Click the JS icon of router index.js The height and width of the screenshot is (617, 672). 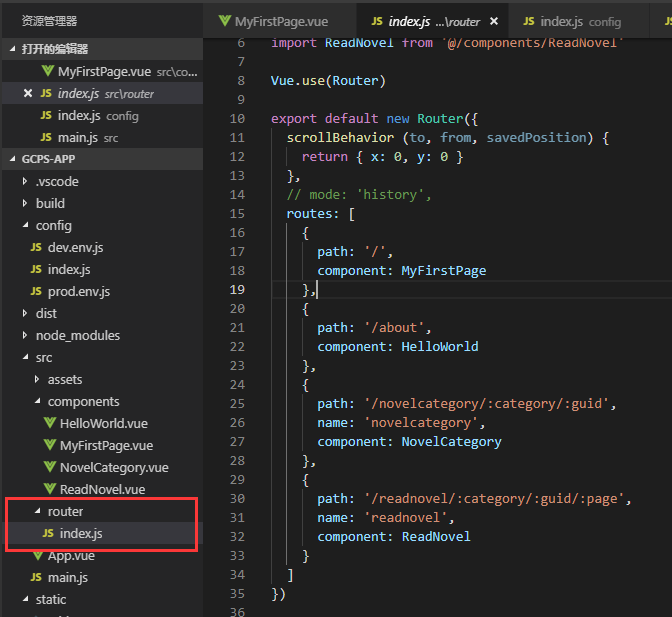[48, 533]
